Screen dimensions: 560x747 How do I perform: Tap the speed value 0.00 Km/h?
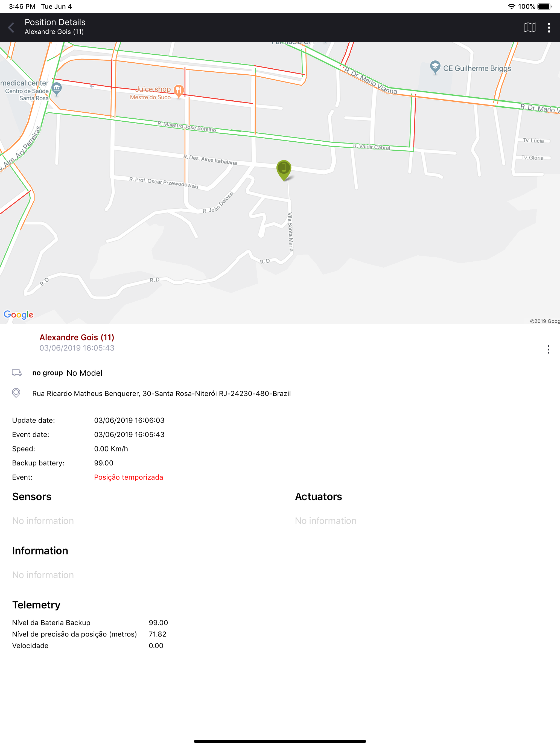tap(111, 448)
